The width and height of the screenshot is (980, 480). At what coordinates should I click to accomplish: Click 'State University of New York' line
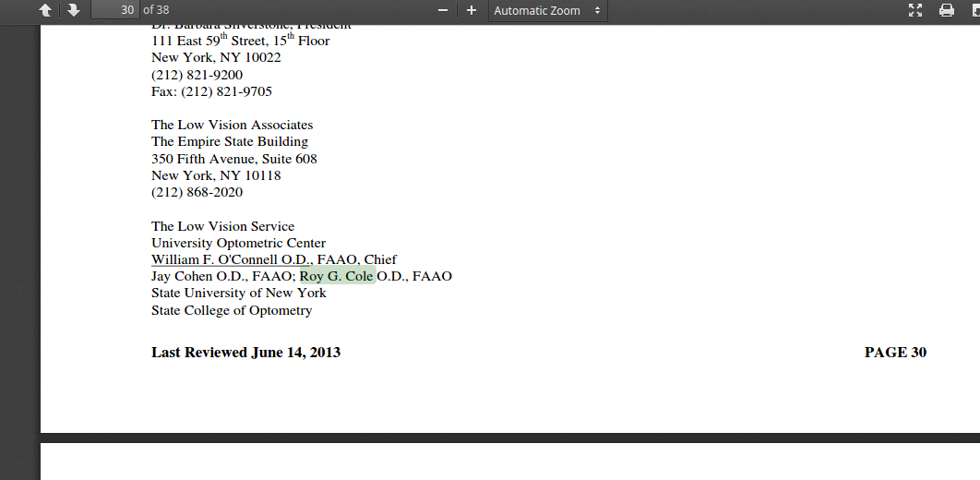[x=239, y=294]
